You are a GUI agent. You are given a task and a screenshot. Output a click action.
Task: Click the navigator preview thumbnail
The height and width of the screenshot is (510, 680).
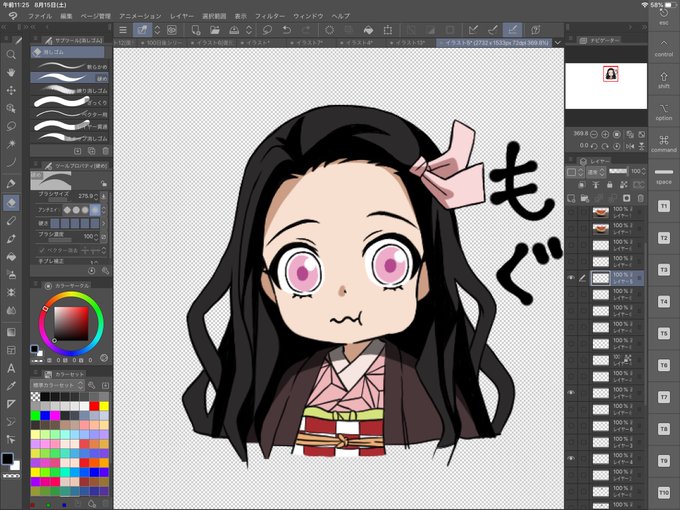(606, 85)
